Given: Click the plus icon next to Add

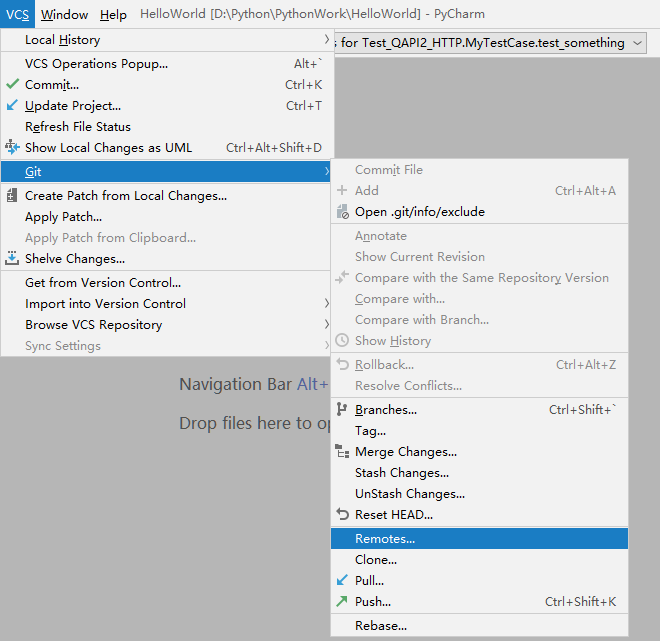Looking at the screenshot, I should 342,190.
